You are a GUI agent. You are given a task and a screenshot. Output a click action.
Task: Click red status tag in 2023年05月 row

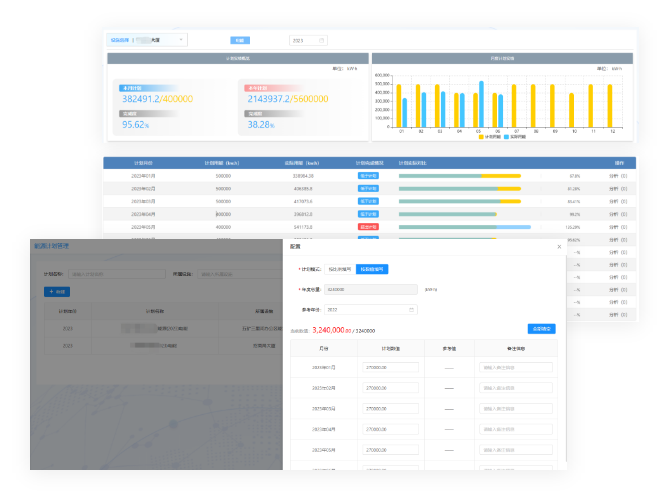(368, 227)
